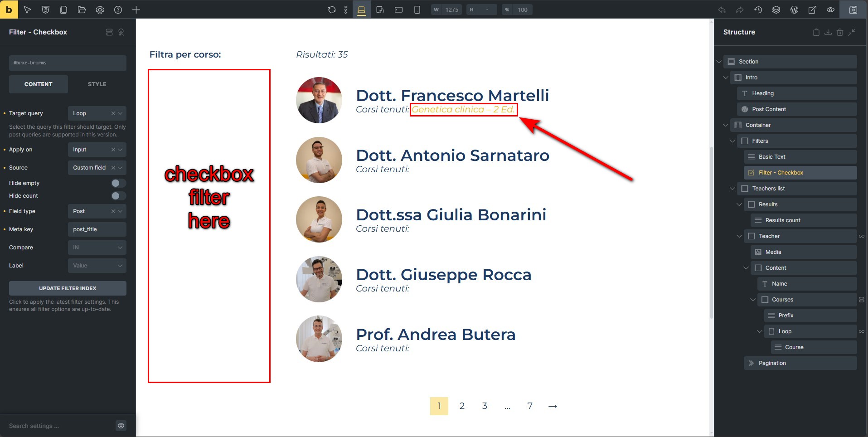The height and width of the screenshot is (437, 868).
Task: Select the mobile landscape breakpoint icon
Action: (x=398, y=10)
